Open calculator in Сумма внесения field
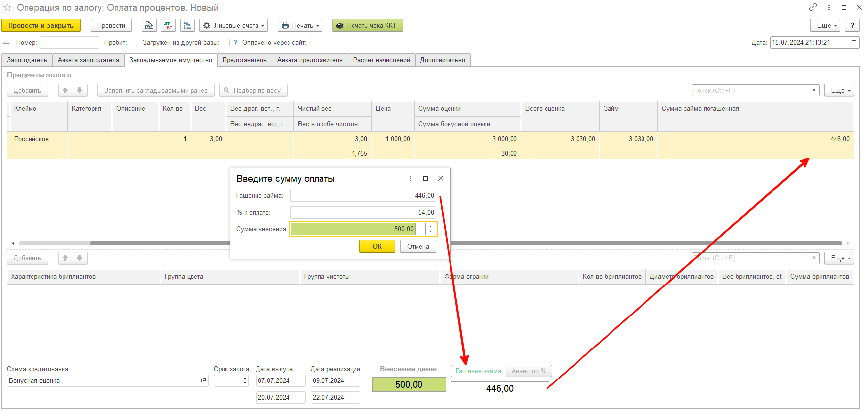868x411 pixels. click(420, 229)
